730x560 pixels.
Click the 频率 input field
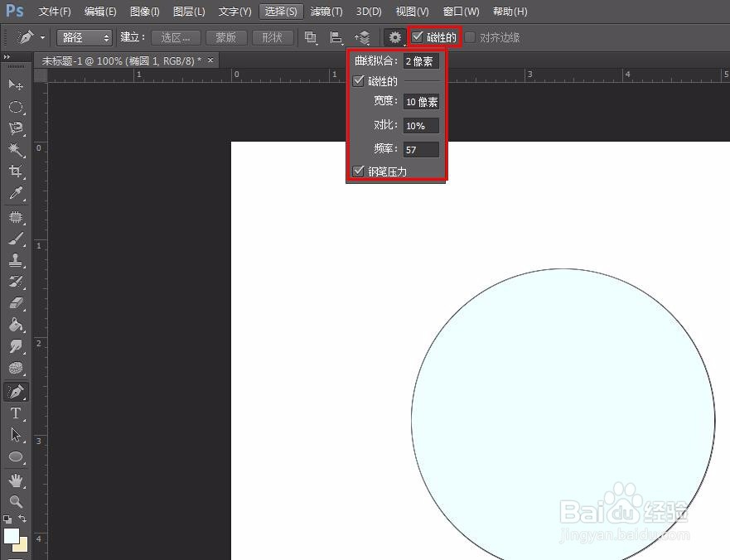tap(421, 150)
